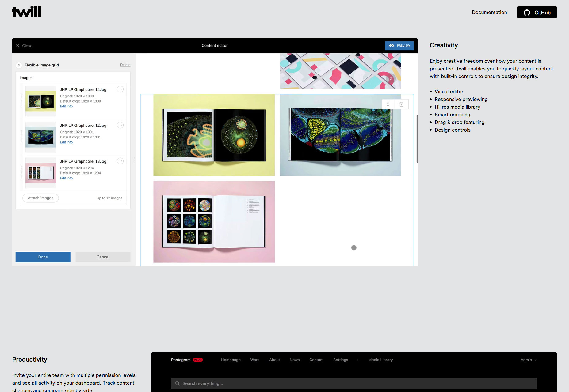This screenshot has width=569, height=392.
Task: Click the move up-down arrow block icon
Action: pos(388,104)
